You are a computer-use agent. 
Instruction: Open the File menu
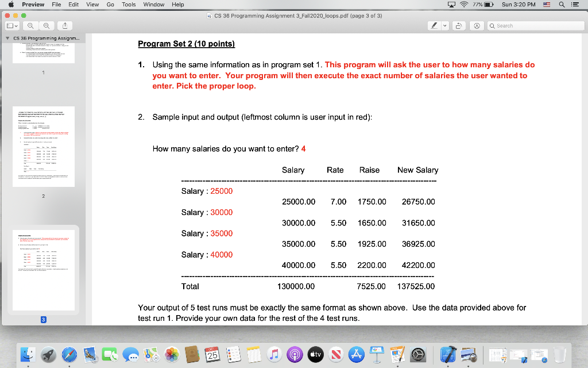click(56, 5)
